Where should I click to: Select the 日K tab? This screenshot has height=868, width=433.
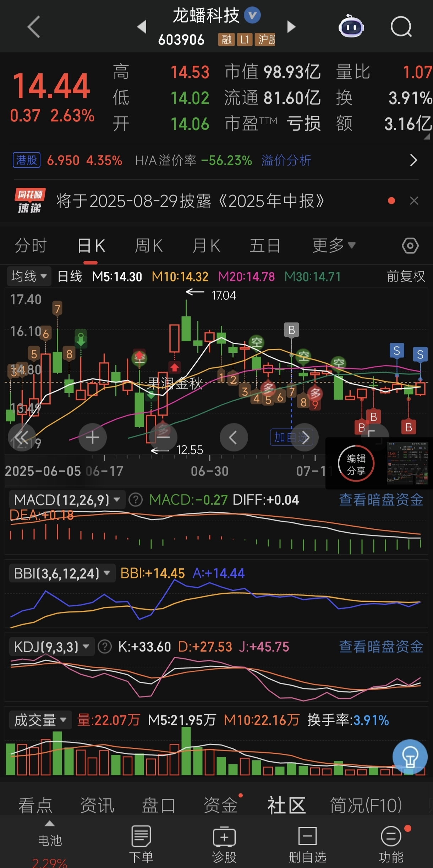(x=91, y=246)
